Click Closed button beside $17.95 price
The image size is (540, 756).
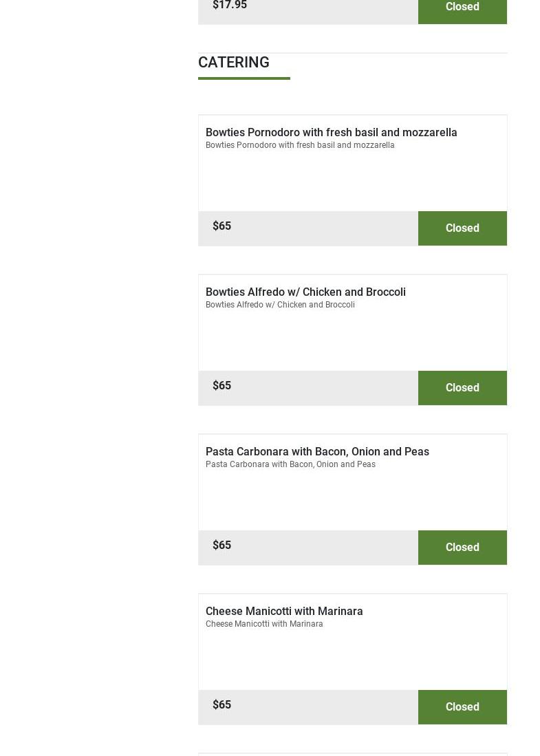(x=462, y=8)
